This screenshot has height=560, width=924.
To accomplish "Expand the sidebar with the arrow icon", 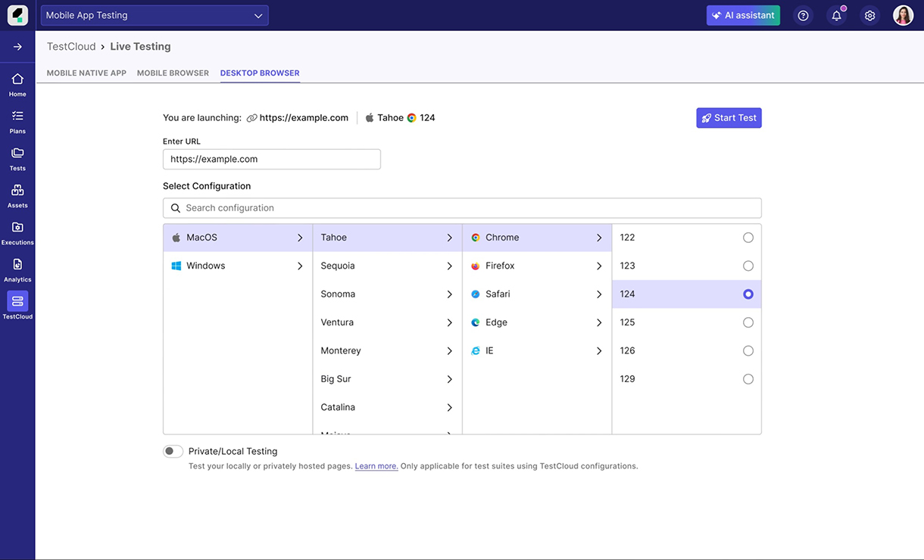I will point(17,47).
